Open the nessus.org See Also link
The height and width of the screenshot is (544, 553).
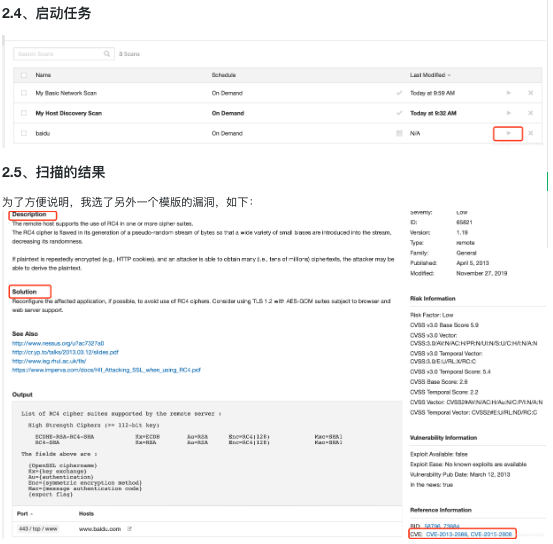[x=58, y=343]
